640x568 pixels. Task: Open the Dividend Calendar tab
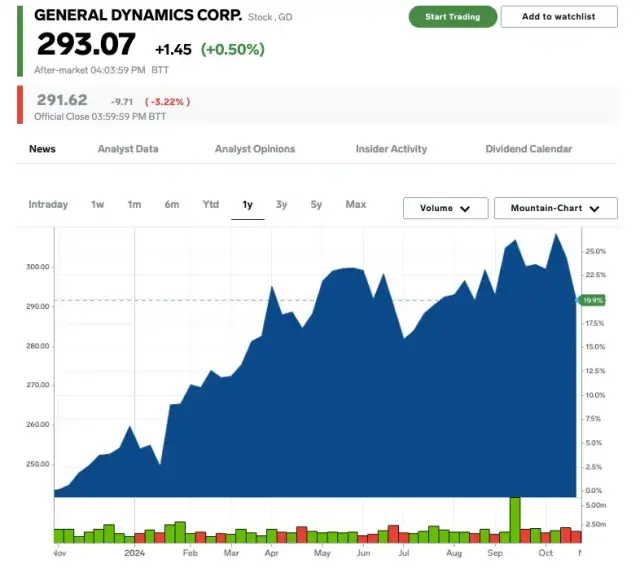click(x=529, y=149)
